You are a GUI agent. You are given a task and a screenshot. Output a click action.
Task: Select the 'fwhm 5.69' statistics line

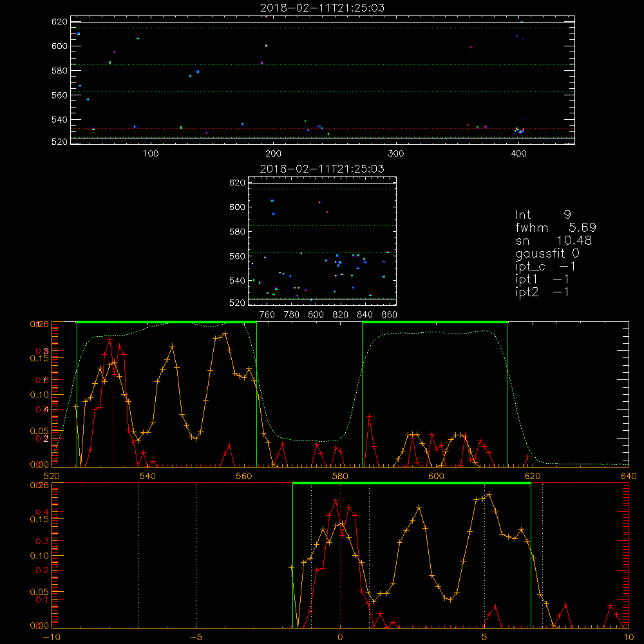[556, 227]
